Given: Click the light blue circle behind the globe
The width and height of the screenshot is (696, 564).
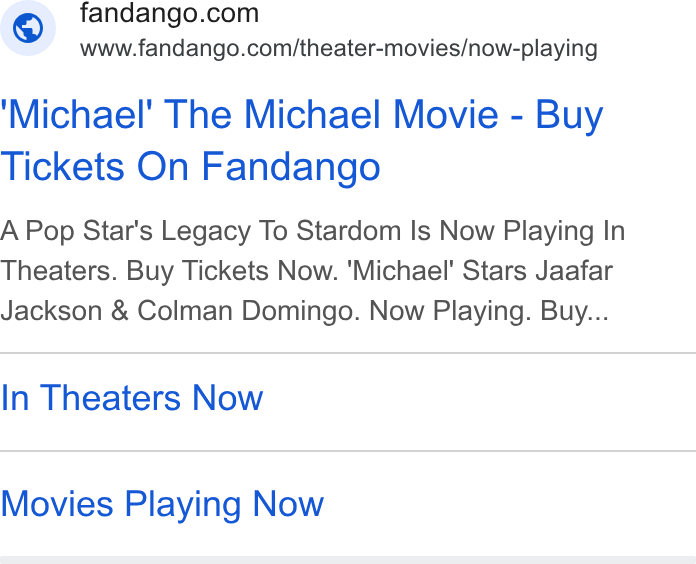Looking at the screenshot, I should pos(28,28).
